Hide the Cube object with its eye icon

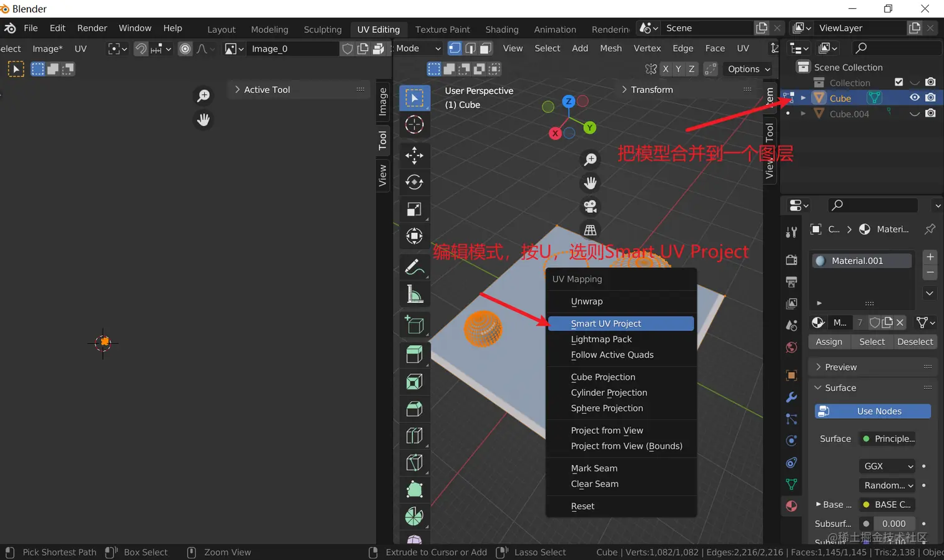point(915,98)
